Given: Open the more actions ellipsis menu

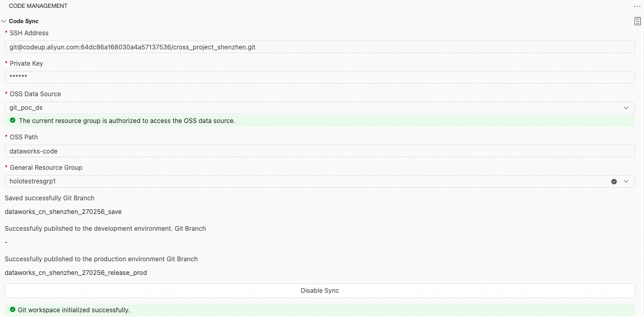Looking at the screenshot, I should pos(637,6).
